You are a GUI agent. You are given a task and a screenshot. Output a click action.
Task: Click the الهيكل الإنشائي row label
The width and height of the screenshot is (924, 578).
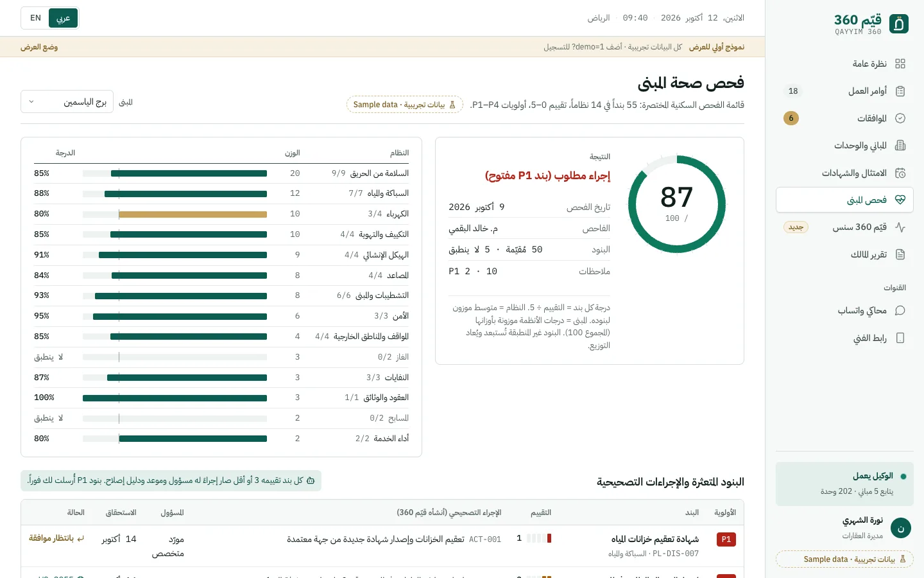click(x=386, y=255)
